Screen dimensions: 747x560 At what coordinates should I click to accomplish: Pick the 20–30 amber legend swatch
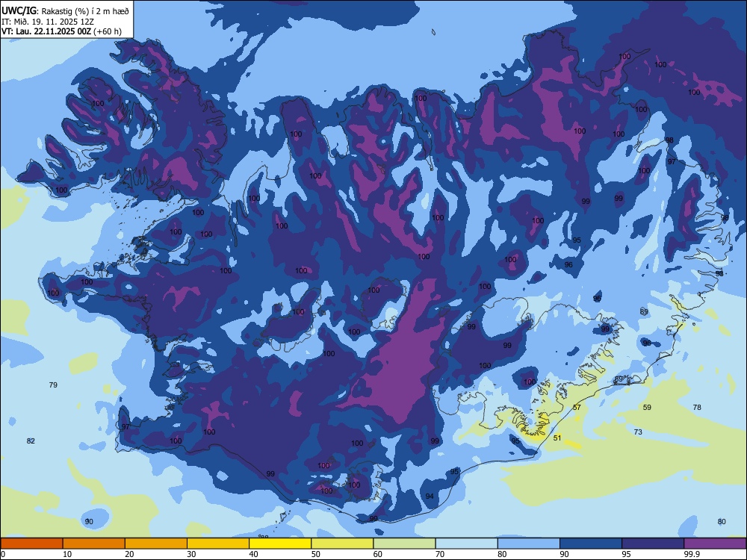(156, 544)
